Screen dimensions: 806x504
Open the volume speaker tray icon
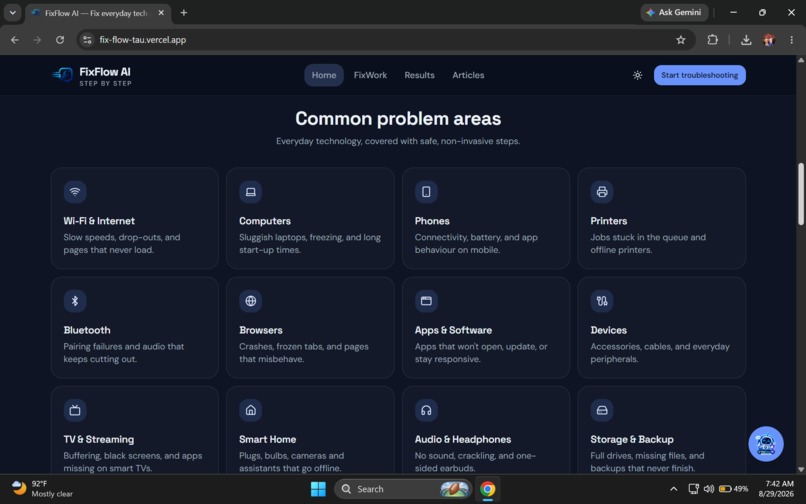coord(709,489)
